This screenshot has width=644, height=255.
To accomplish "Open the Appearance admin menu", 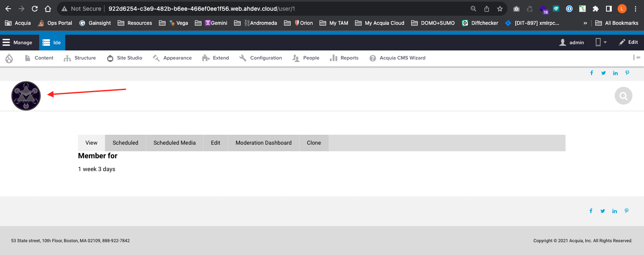I will point(172,58).
